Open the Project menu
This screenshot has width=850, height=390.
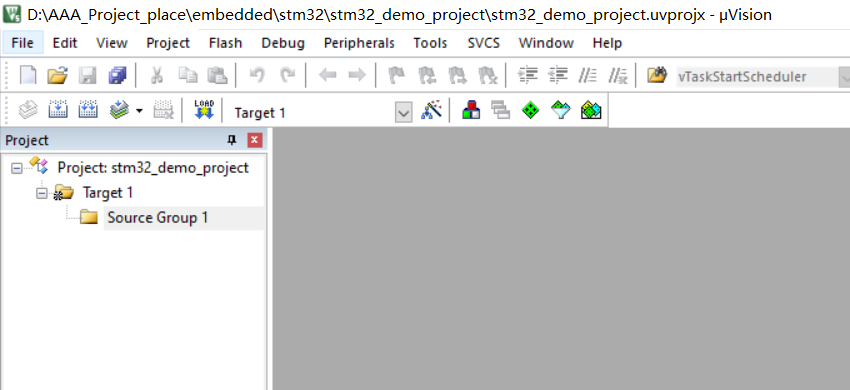[168, 43]
